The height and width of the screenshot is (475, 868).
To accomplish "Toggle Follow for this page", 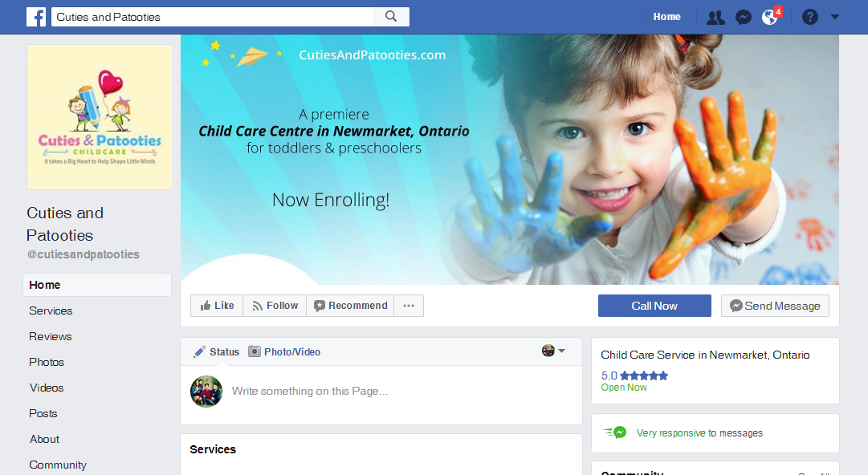I will click(275, 306).
